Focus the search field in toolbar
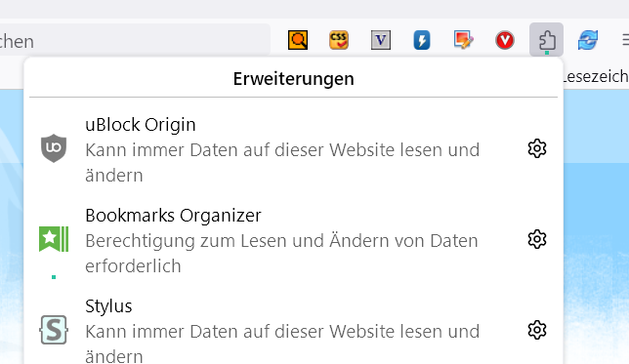The width and height of the screenshot is (629, 364). (x=135, y=40)
